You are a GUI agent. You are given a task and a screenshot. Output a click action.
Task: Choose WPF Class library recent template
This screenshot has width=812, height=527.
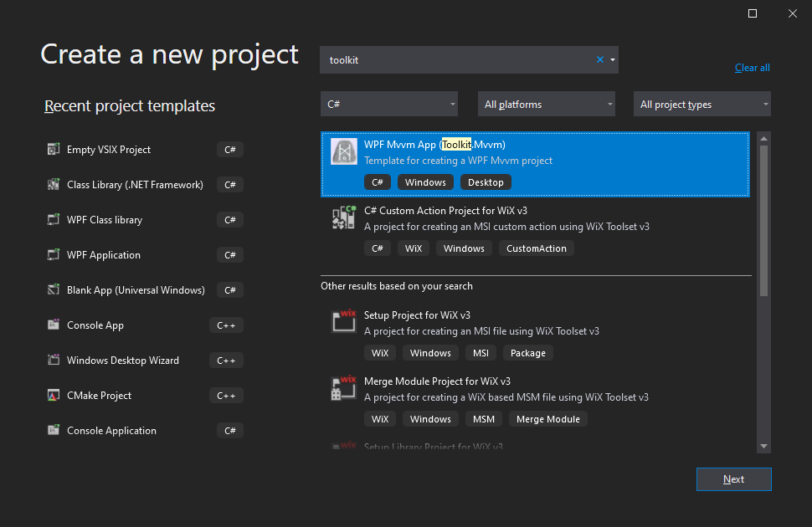coord(145,220)
